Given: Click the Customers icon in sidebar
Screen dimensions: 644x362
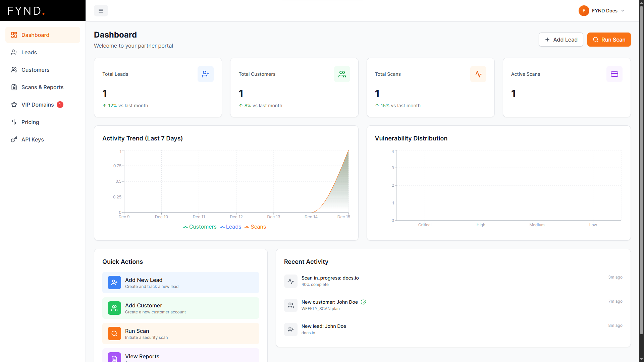Looking at the screenshot, I should 14,70.
